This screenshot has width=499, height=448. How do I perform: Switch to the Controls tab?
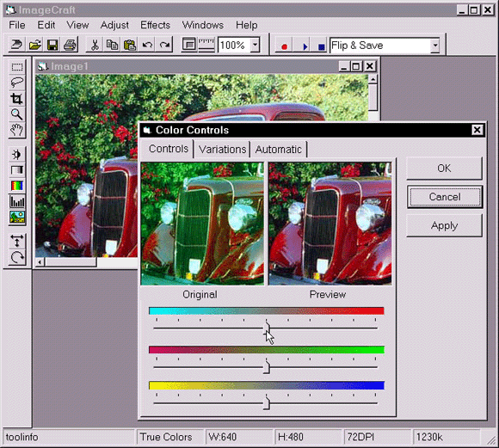point(168,149)
